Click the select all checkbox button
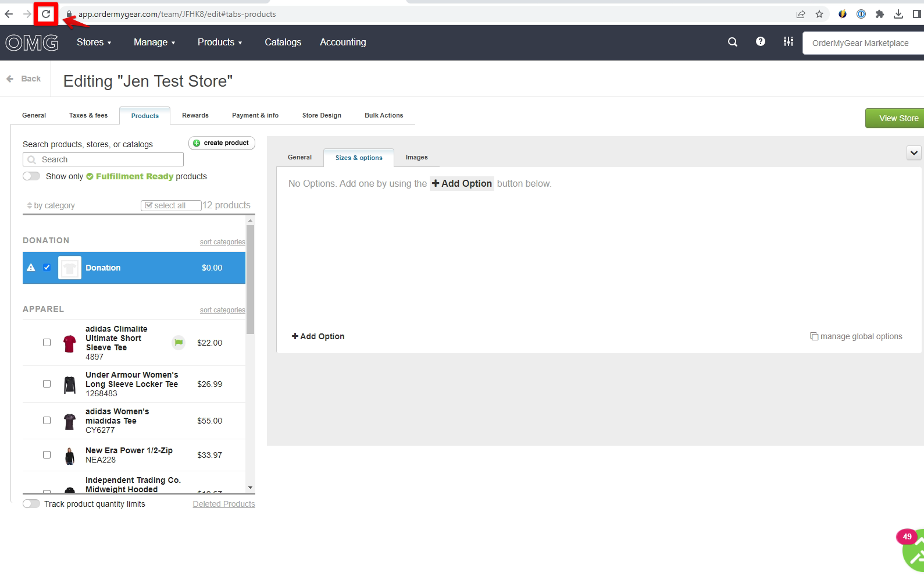Image resolution: width=924 pixels, height=583 pixels. [x=171, y=205]
